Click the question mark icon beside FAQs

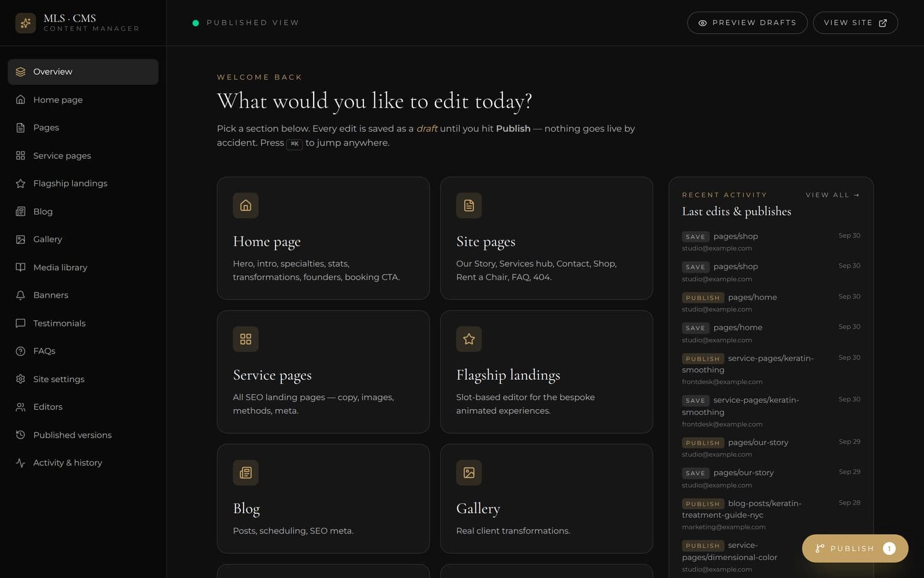coord(21,351)
